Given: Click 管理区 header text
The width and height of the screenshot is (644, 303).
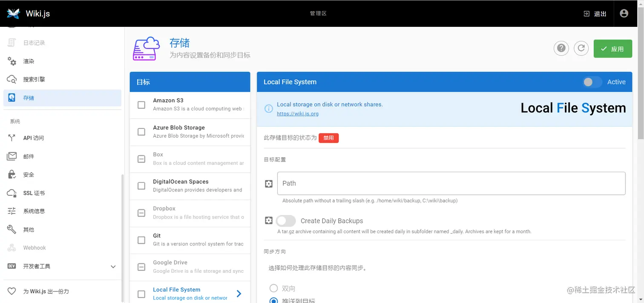Looking at the screenshot, I should click(318, 14).
